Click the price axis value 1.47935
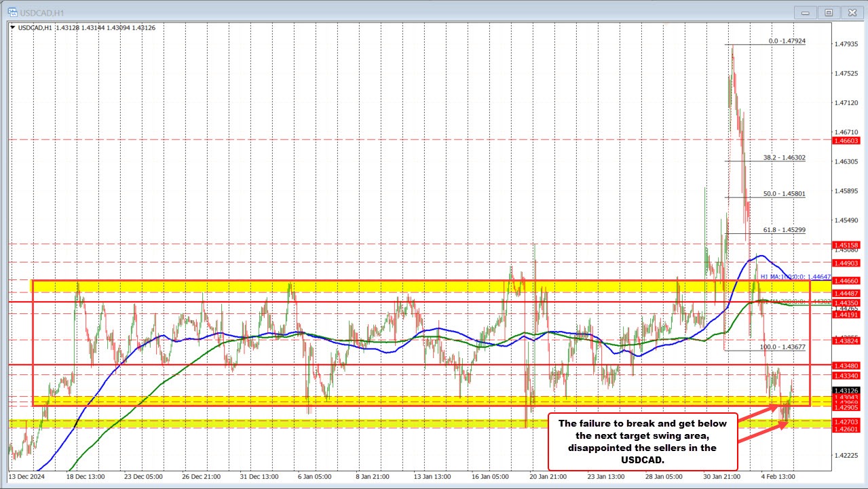Image resolution: width=868 pixels, height=489 pixels. coord(846,44)
